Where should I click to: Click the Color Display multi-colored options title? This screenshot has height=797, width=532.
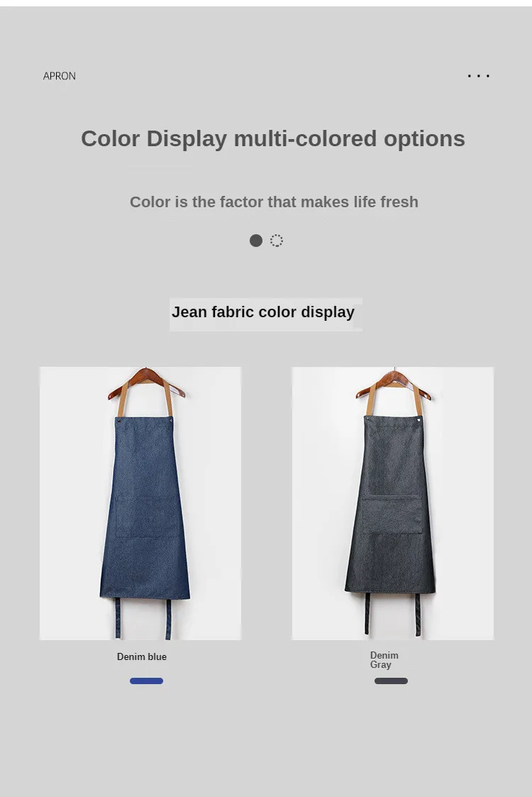point(273,139)
